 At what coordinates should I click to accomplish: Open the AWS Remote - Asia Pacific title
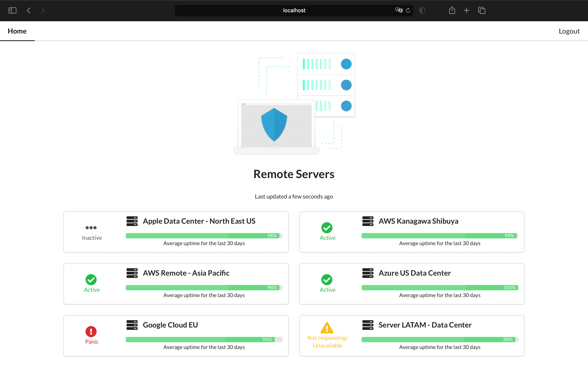(x=186, y=273)
